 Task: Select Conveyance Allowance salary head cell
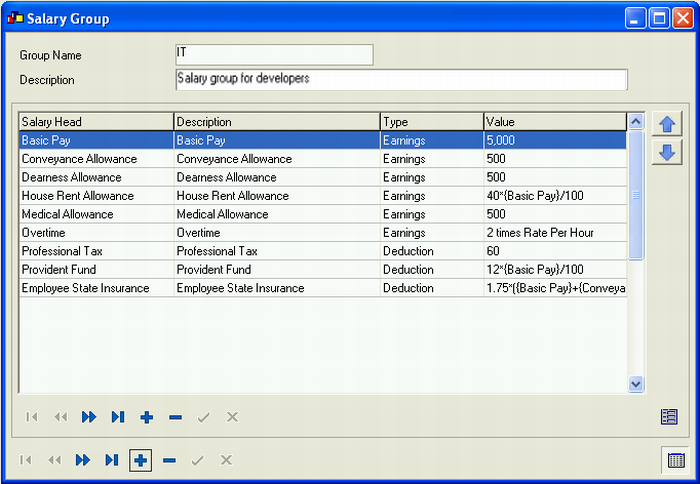pos(96,159)
